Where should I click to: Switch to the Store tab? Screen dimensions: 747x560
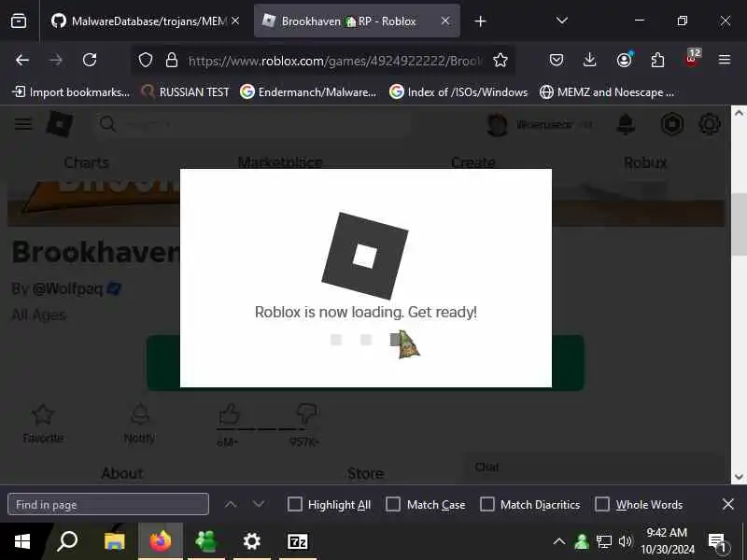point(365,473)
